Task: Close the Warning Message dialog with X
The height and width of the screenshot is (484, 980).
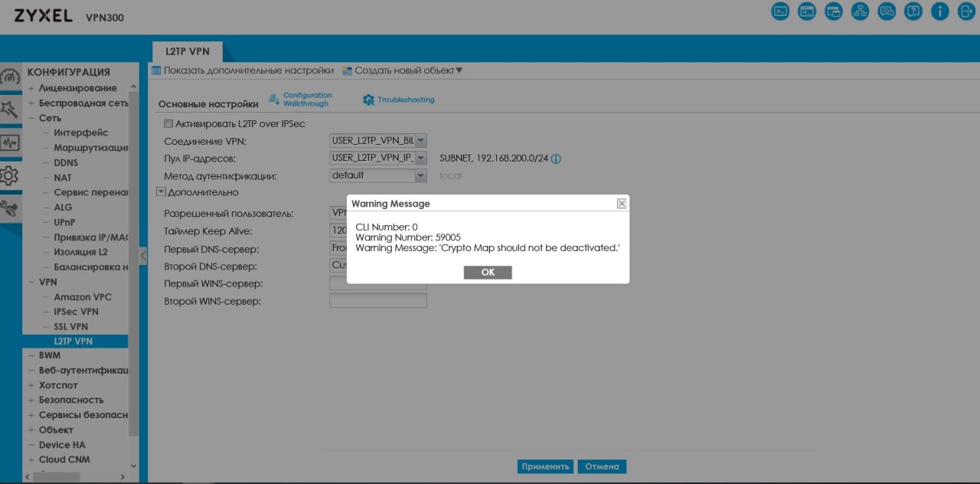Action: [x=622, y=204]
